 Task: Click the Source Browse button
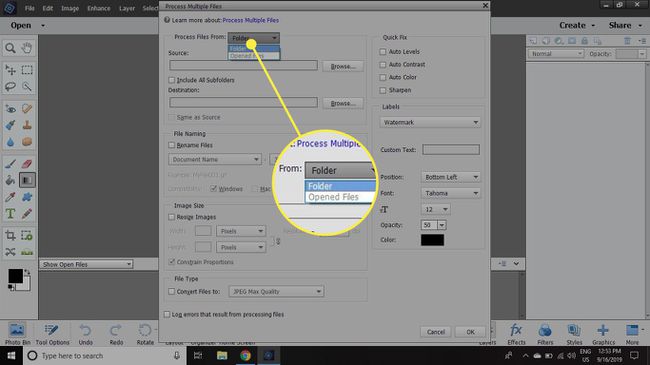click(x=343, y=66)
